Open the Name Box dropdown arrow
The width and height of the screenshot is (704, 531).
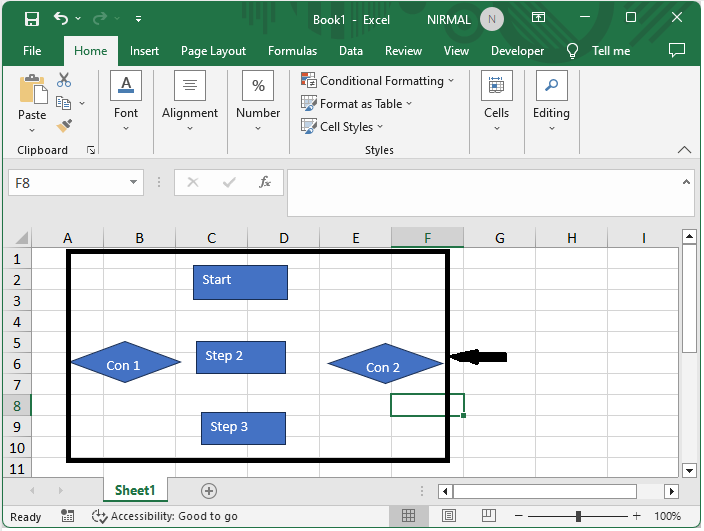coord(133,182)
